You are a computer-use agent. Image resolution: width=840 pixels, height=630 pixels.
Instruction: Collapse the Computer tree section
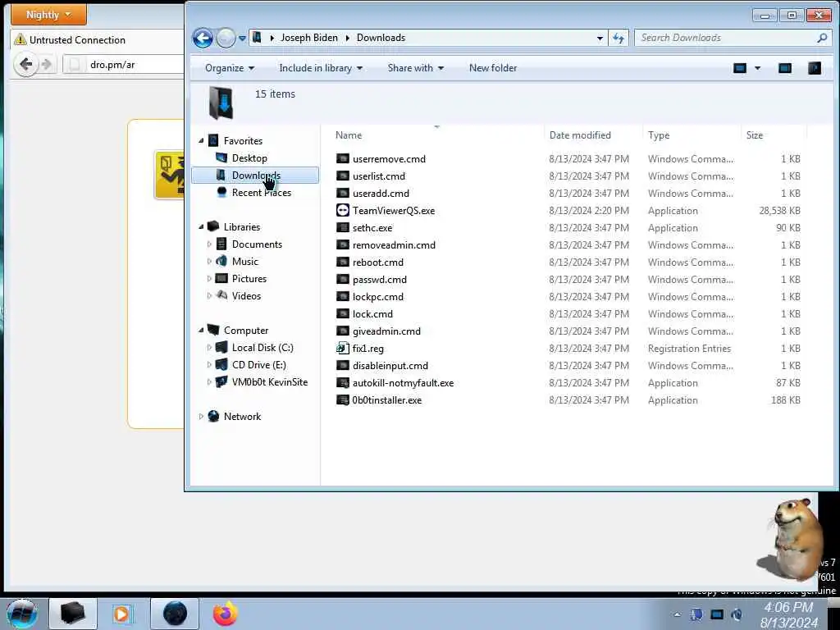[x=202, y=331]
